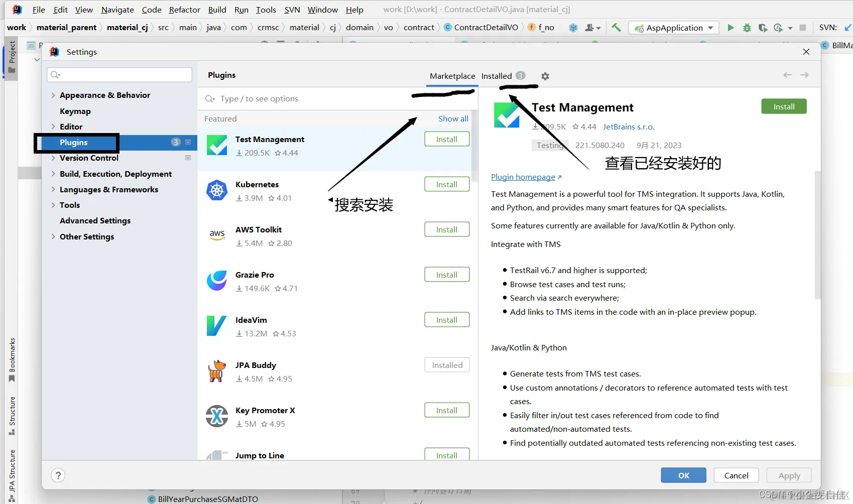The image size is (853, 504).
Task: Open the Tools menu
Action: click(x=266, y=10)
